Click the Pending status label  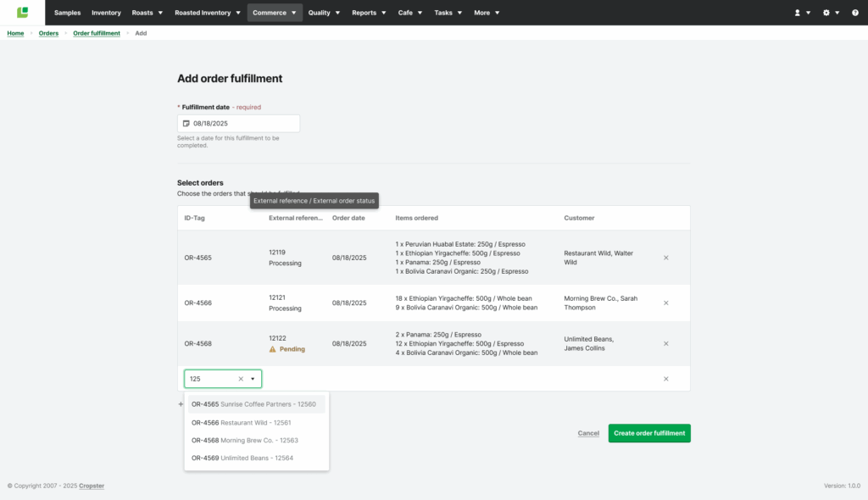pos(292,349)
